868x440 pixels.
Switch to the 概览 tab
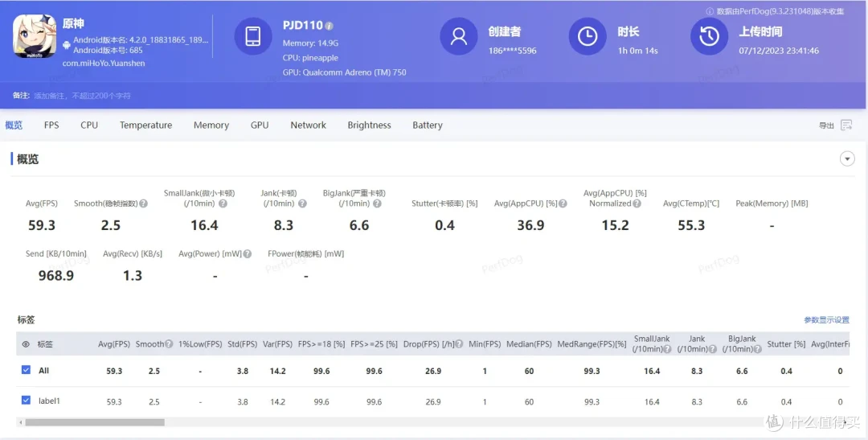tap(14, 125)
